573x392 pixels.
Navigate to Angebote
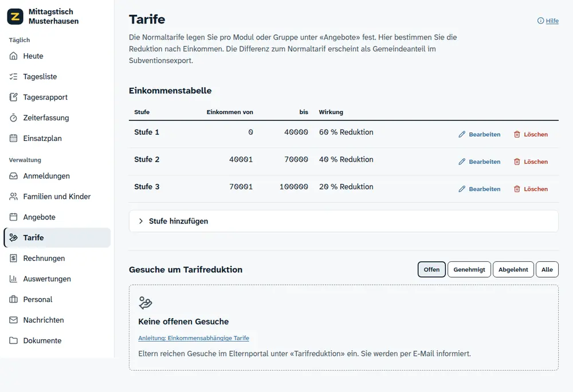tap(57, 217)
